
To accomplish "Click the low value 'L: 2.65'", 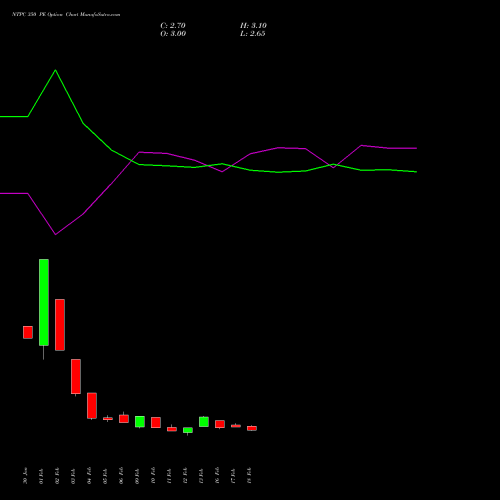I will coord(253,34).
